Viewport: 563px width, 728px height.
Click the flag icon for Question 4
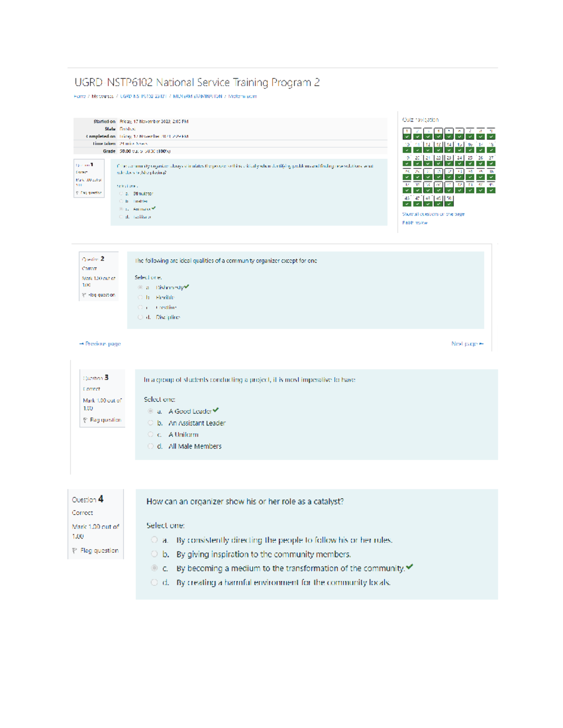(75, 551)
